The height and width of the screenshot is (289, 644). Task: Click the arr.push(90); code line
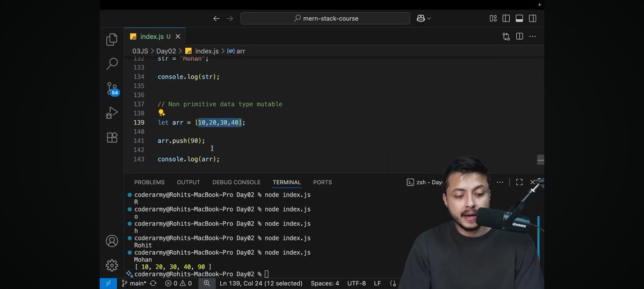pos(181,141)
